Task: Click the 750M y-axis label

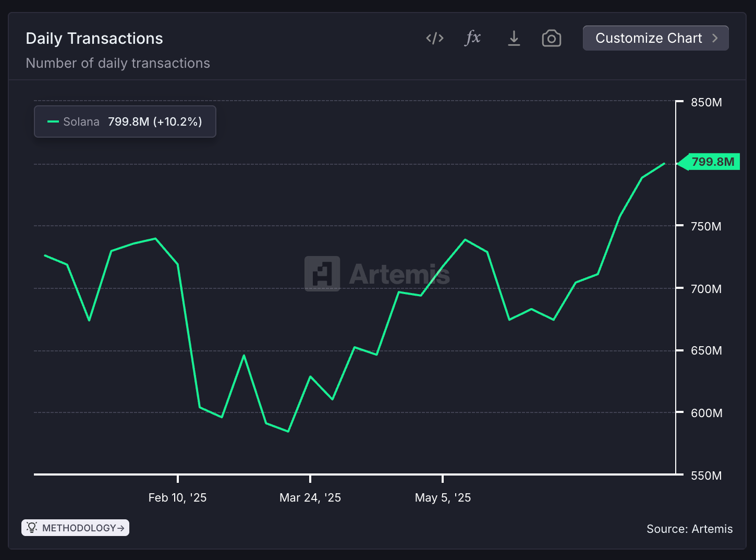Action: (706, 226)
